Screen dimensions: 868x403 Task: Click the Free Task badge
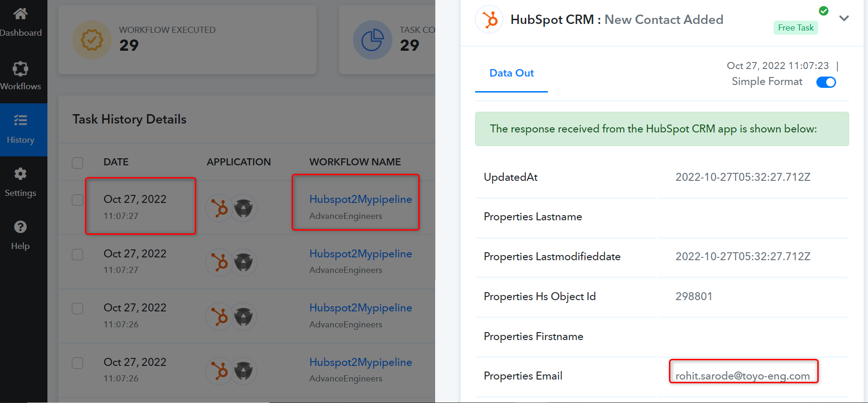796,28
